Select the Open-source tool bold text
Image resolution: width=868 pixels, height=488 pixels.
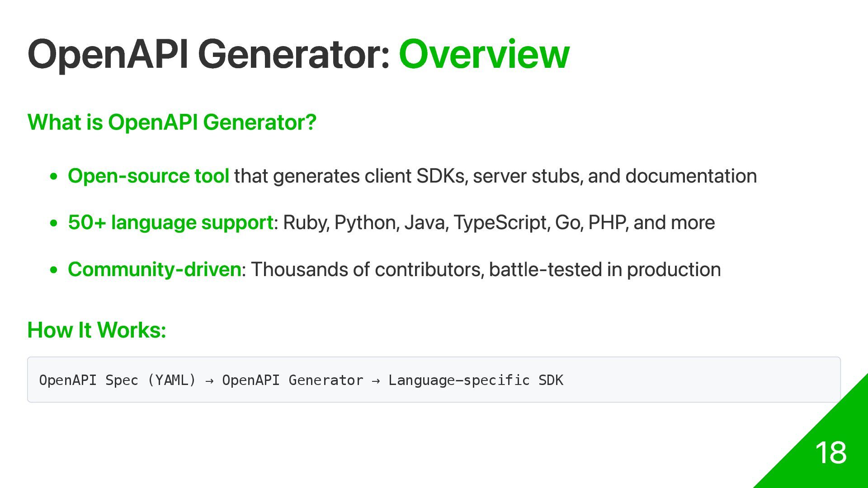[x=148, y=176]
